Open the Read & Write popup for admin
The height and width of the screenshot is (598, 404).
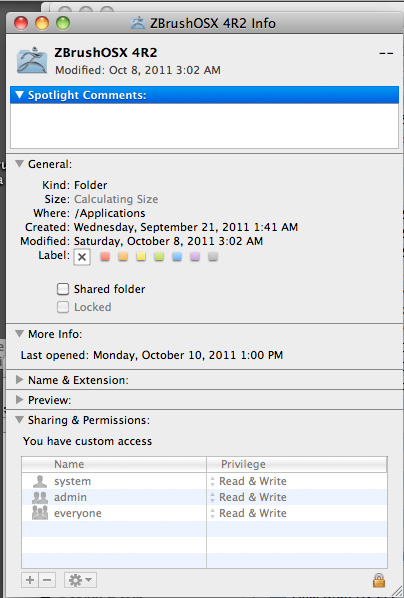point(249,497)
